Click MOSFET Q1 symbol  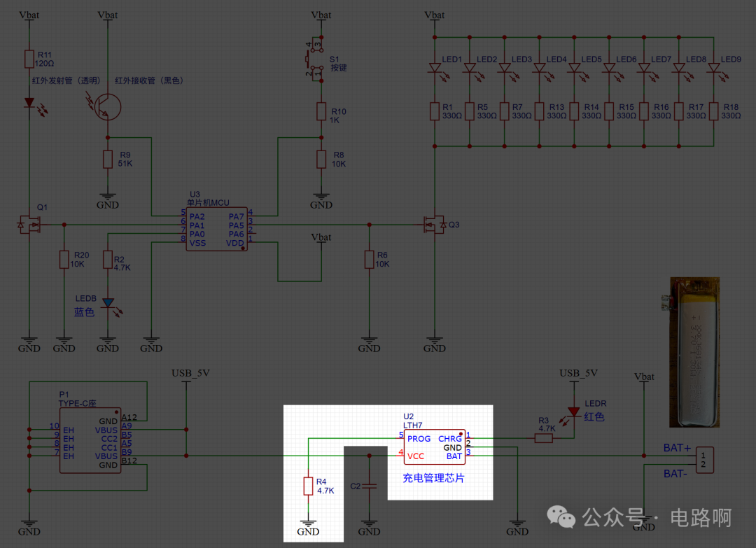29,225
